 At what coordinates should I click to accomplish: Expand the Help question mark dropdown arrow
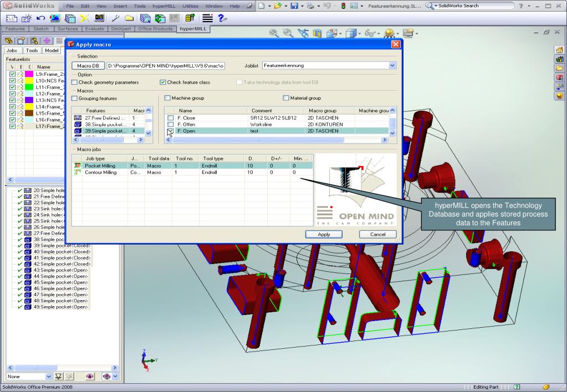pos(529,6)
